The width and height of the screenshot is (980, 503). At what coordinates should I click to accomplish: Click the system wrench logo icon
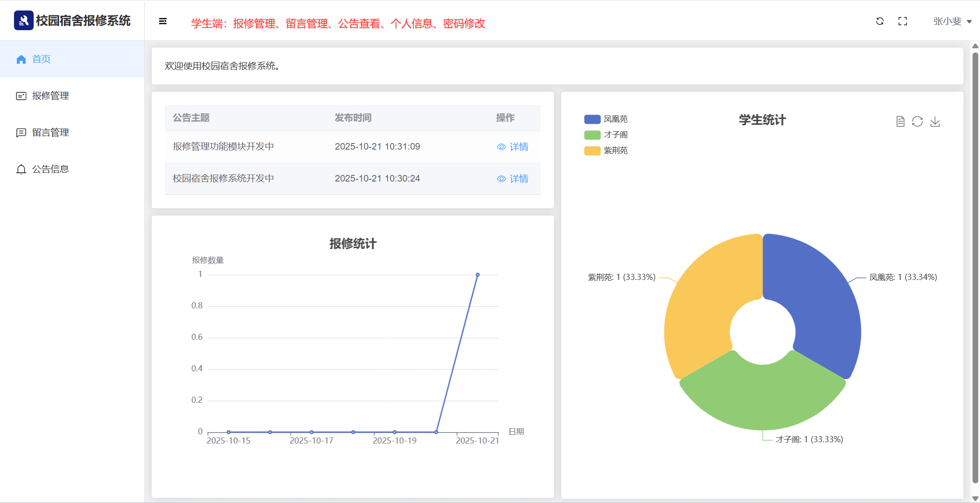click(x=24, y=21)
